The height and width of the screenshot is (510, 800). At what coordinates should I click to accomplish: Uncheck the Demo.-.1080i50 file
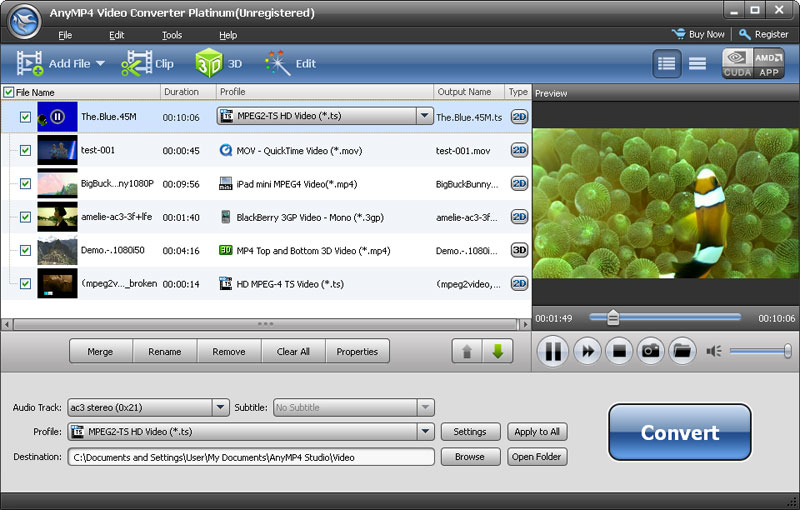pyautogui.click(x=25, y=250)
